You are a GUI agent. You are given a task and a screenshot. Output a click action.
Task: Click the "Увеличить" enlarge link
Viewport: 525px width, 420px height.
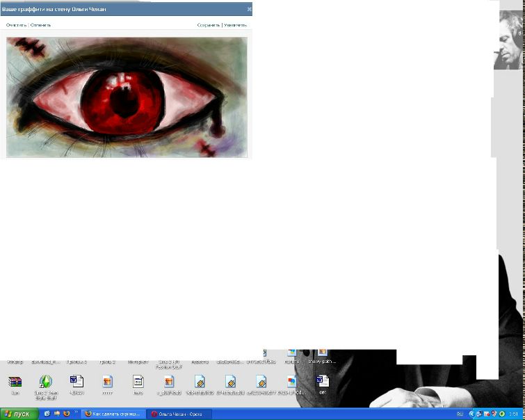click(235, 25)
